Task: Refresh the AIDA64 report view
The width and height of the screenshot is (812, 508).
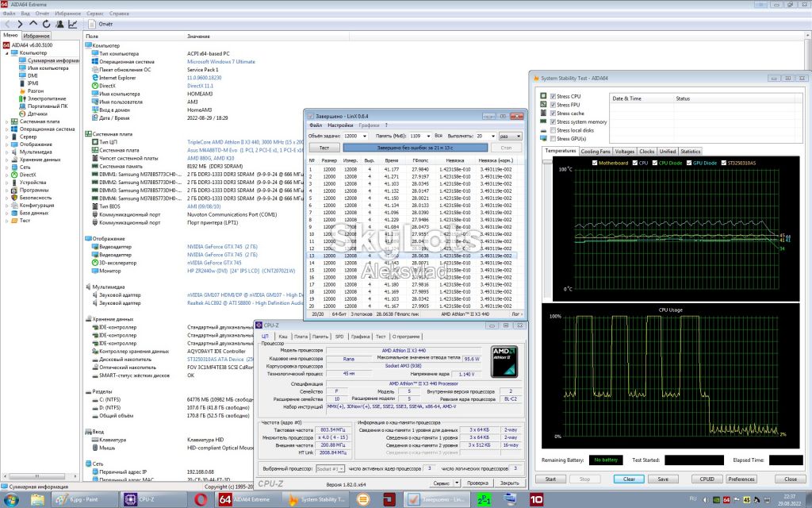Action: (46, 24)
